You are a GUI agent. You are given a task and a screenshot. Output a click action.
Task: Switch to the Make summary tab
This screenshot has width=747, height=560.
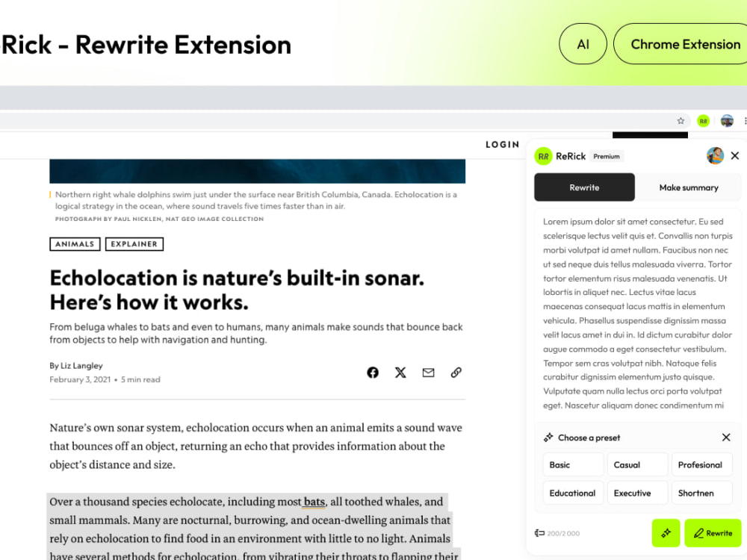(689, 187)
